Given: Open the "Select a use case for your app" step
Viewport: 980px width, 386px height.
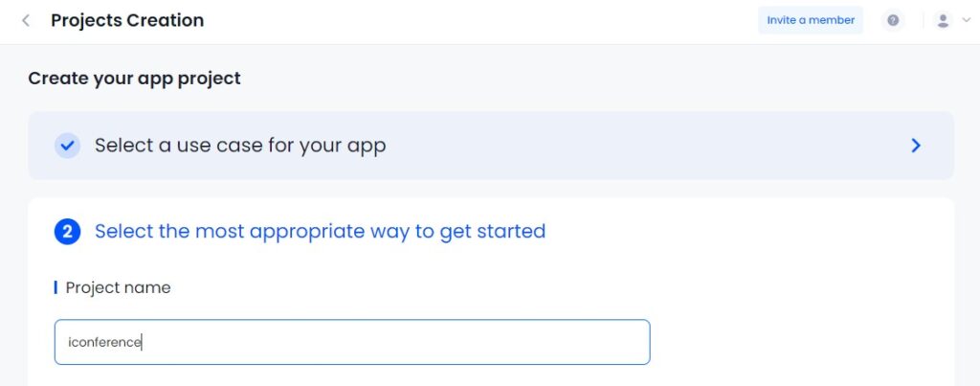Looking at the screenshot, I should coord(240,146).
